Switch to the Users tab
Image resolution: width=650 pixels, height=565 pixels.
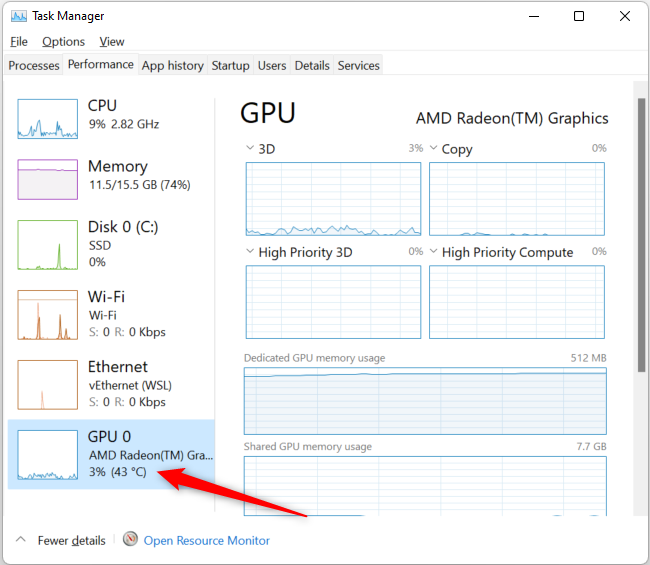click(x=272, y=65)
